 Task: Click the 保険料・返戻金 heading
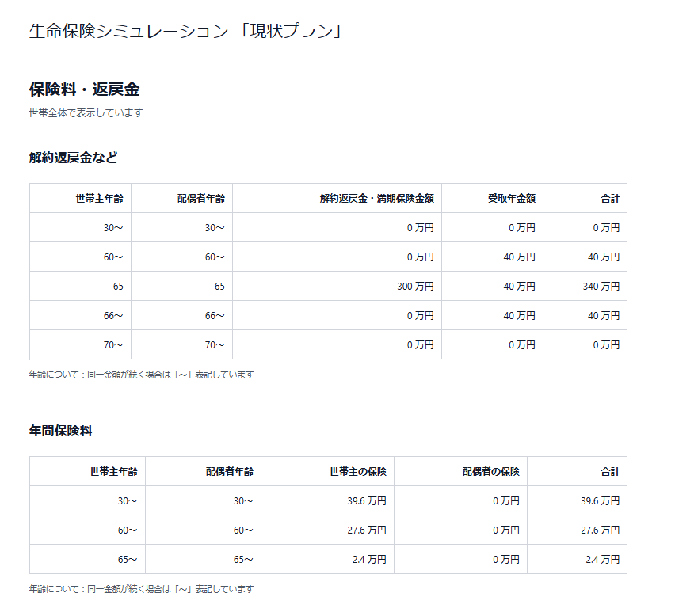84,89
